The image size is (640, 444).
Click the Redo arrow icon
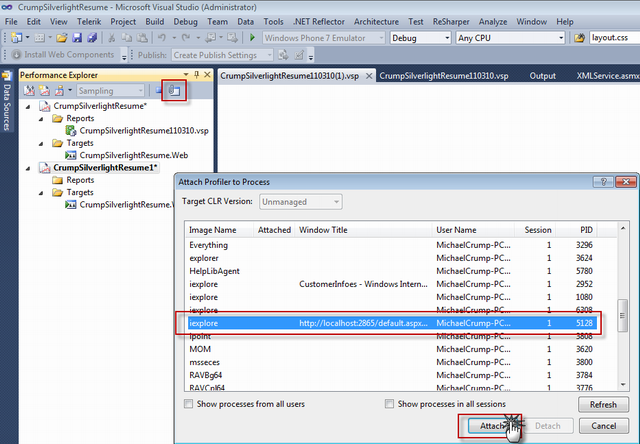coord(186,38)
